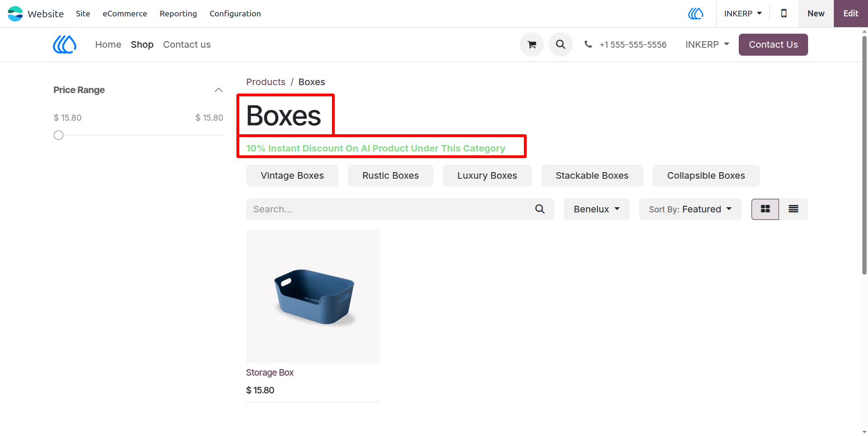Viewport: 868px width, 436px height.
Task: Open the Shop nav link
Action: (x=142, y=44)
